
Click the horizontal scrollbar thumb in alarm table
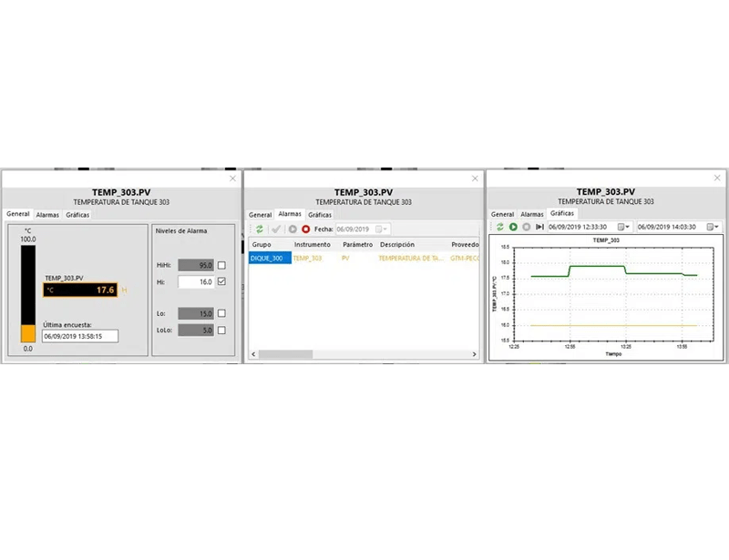tap(285, 354)
